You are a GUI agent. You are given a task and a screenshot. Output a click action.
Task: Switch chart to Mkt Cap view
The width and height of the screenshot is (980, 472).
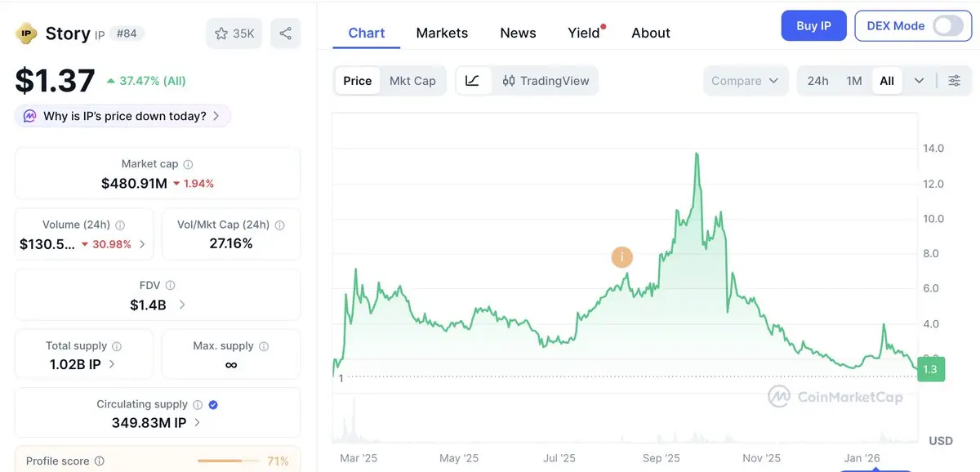point(412,81)
